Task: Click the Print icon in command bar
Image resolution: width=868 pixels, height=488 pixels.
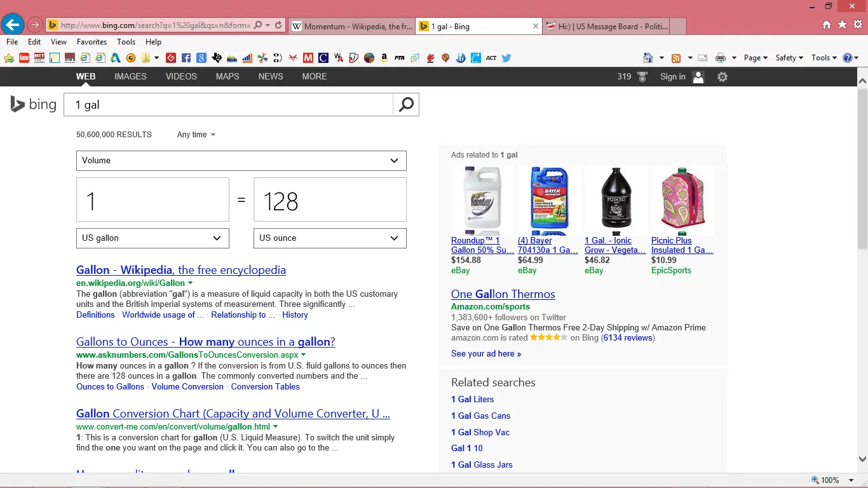Action: pos(721,58)
